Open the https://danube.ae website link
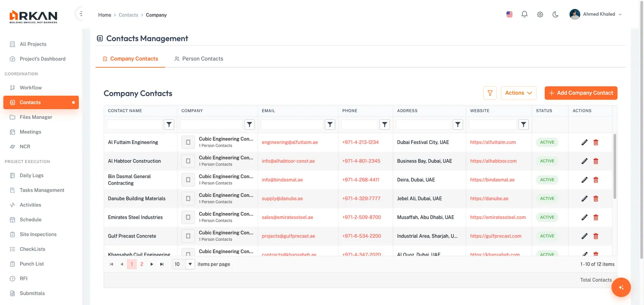The image size is (644, 305). [489, 199]
